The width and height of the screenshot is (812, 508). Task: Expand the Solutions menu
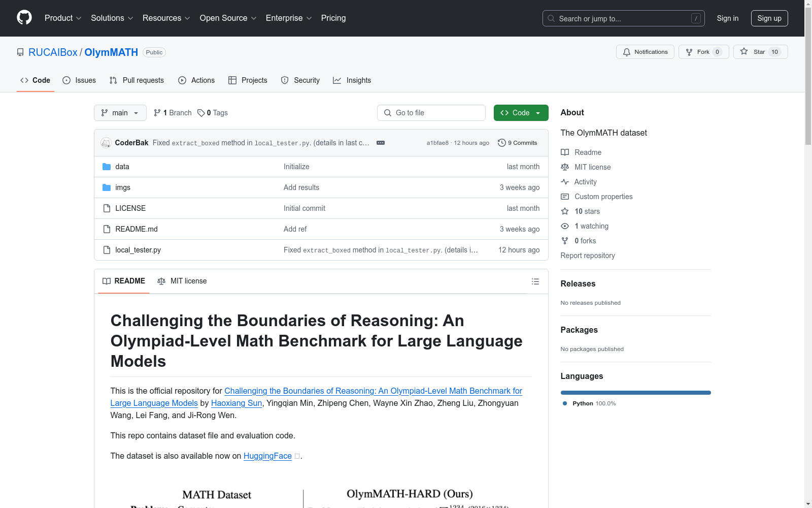pos(112,18)
